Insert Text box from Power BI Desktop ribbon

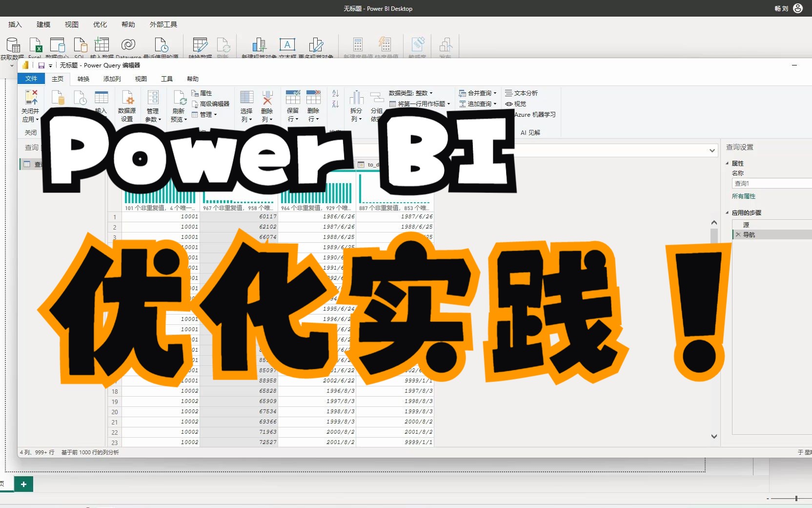(287, 45)
